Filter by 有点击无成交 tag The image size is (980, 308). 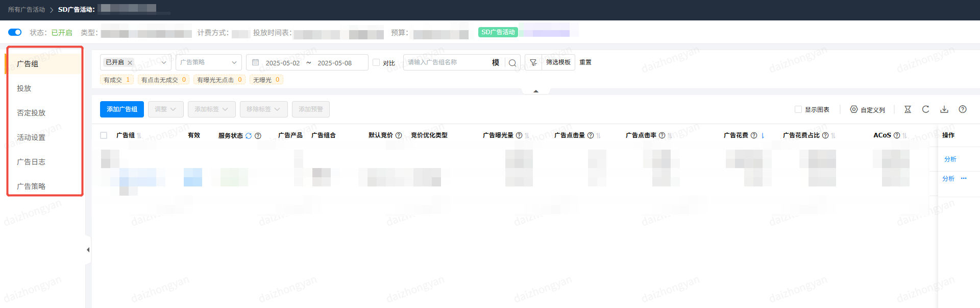coord(163,80)
